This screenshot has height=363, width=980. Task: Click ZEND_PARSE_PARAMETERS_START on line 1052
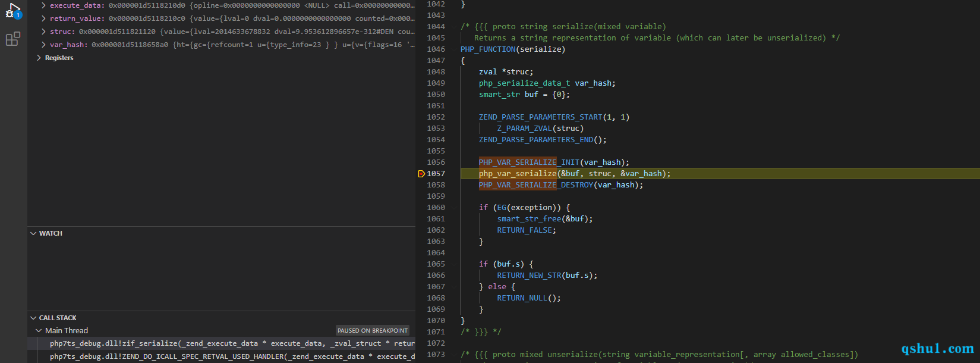[x=541, y=117]
